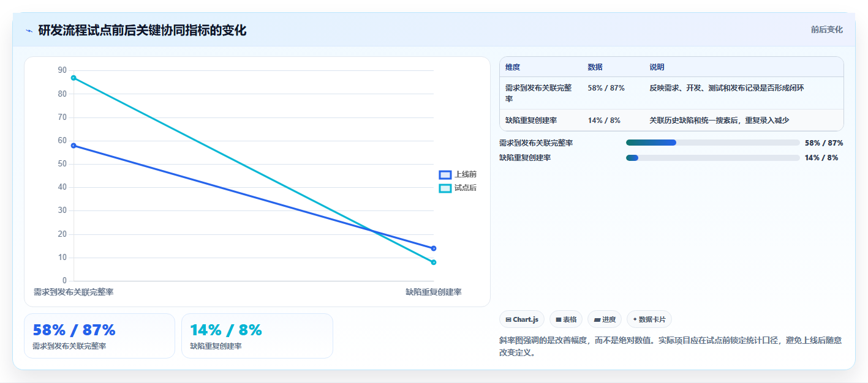The height and width of the screenshot is (383, 868).
Task: Click the 斜率图强调的是改善幅度 footnote text
Action: point(671,346)
